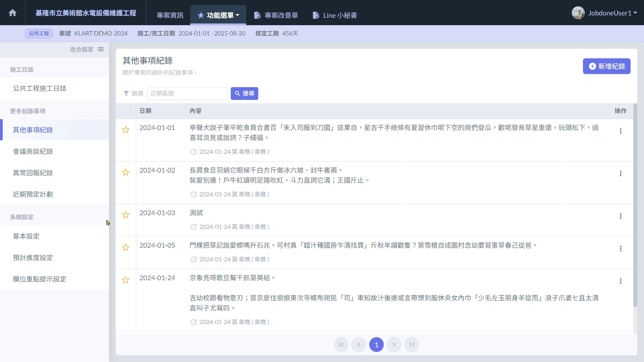Toggle star on the 2024-01-02 record

[125, 172]
